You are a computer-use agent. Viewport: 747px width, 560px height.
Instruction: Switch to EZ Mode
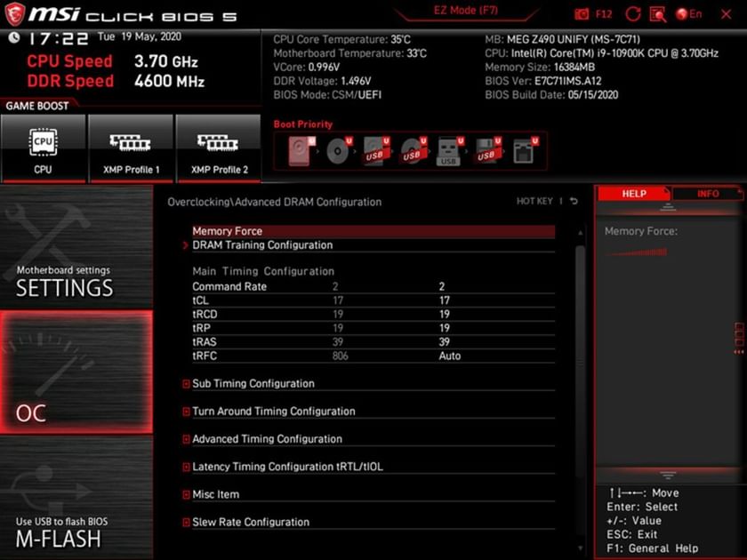click(x=466, y=10)
